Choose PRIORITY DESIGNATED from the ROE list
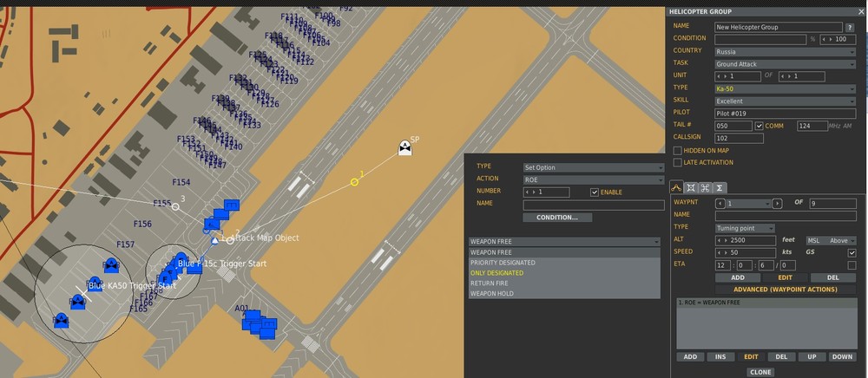Viewport: 868px width, 378px height. [564, 263]
